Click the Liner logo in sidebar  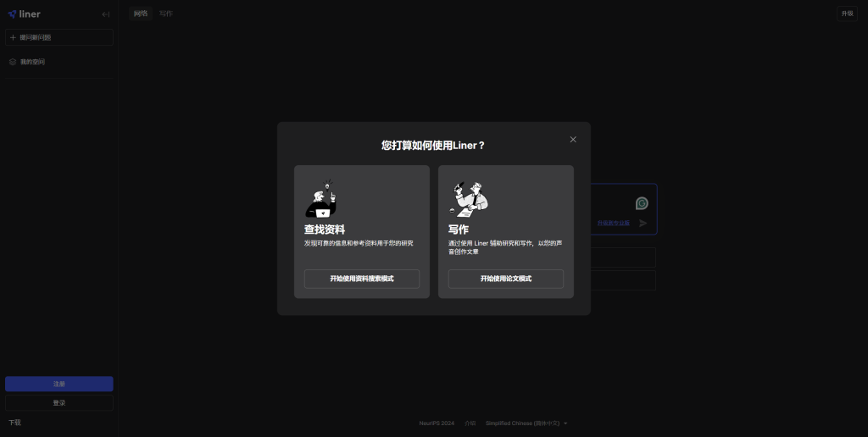pos(25,14)
